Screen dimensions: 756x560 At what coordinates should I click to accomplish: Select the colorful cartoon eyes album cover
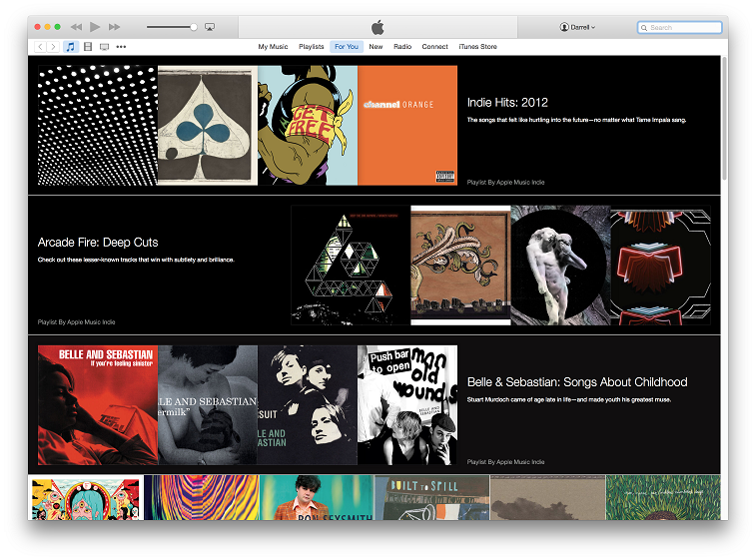[86, 497]
